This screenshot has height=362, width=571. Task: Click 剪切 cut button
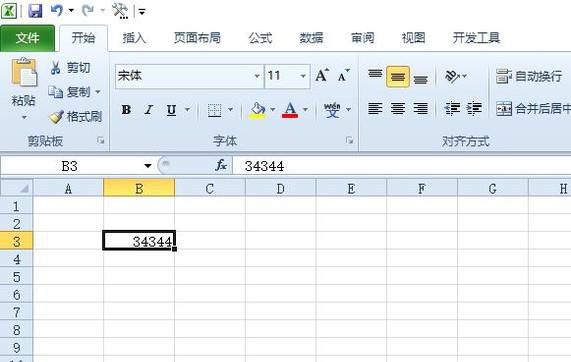click(x=70, y=68)
